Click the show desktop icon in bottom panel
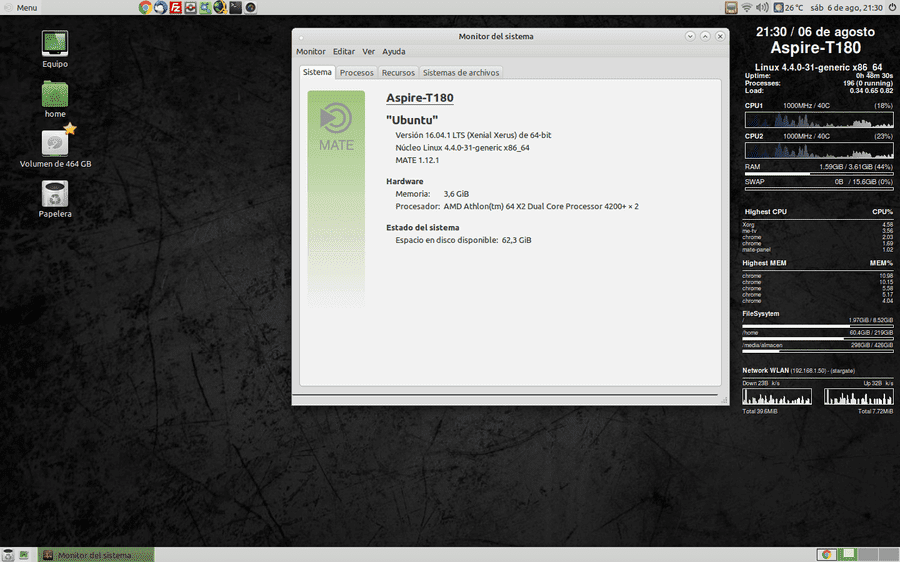This screenshot has width=900, height=562. coord(24,555)
